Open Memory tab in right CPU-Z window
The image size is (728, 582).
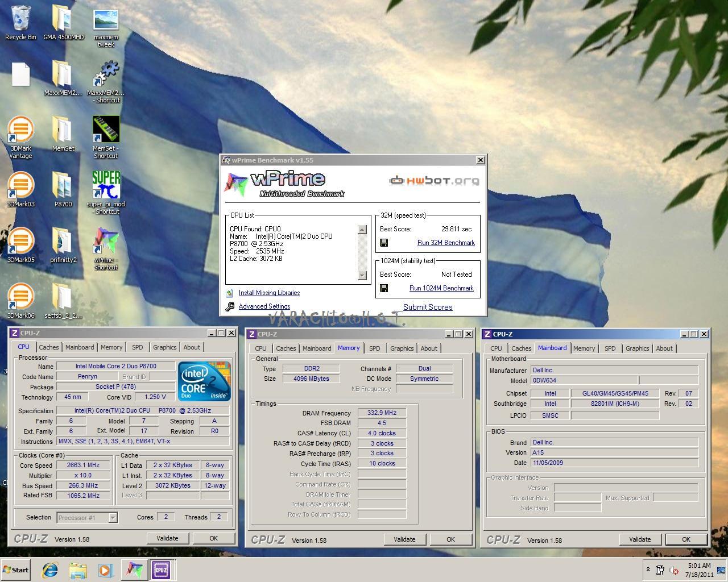tap(584, 348)
